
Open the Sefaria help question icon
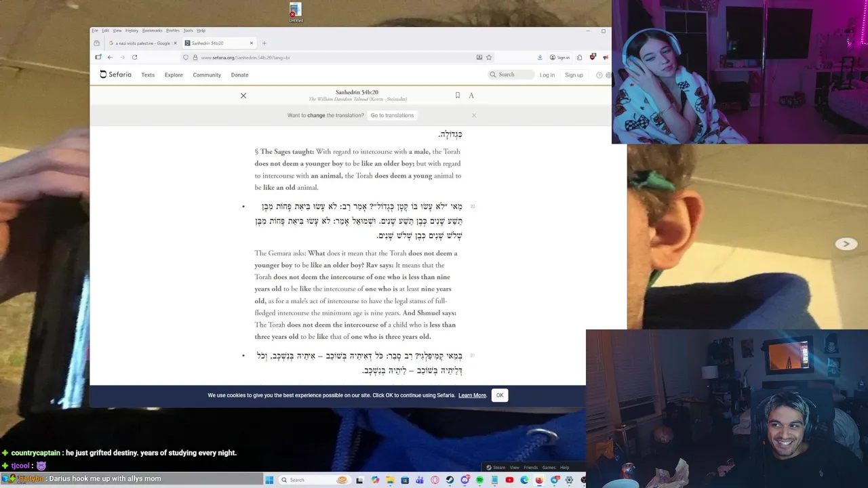pyautogui.click(x=599, y=75)
